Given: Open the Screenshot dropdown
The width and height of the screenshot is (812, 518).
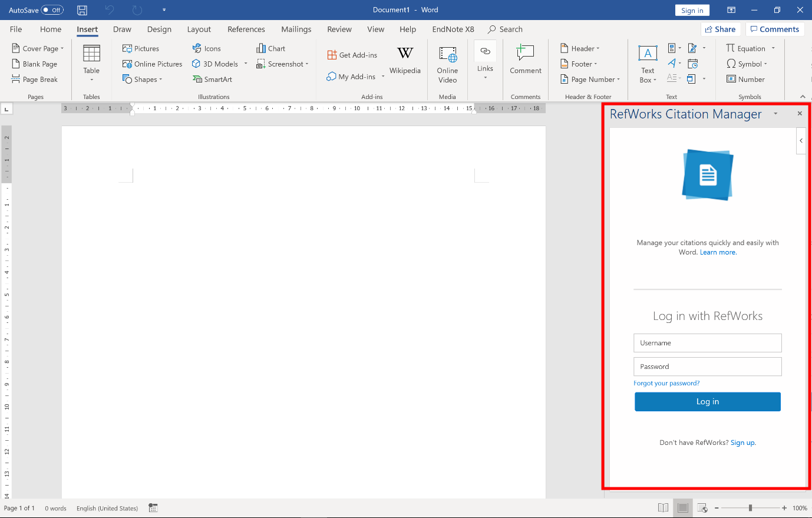Looking at the screenshot, I should (282, 64).
